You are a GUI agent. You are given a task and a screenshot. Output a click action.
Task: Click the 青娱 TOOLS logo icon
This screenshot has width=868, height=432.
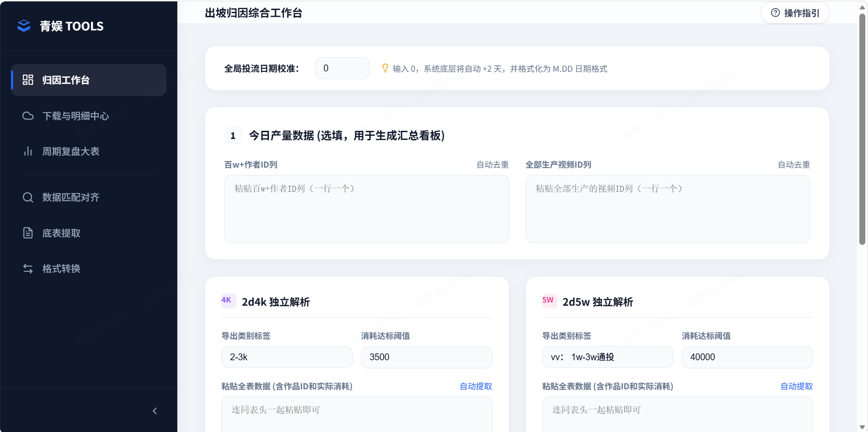(x=24, y=26)
